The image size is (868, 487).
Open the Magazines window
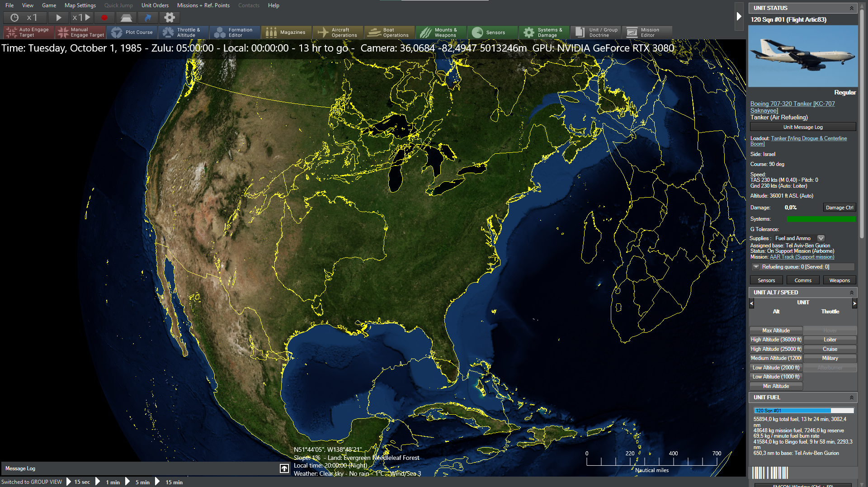287,33
